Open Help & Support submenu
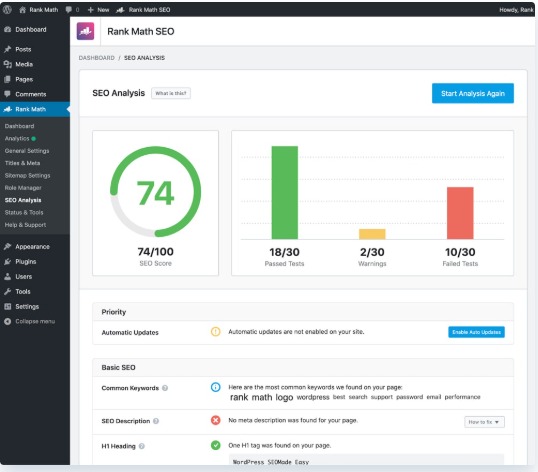The height and width of the screenshot is (472, 538). [x=25, y=225]
